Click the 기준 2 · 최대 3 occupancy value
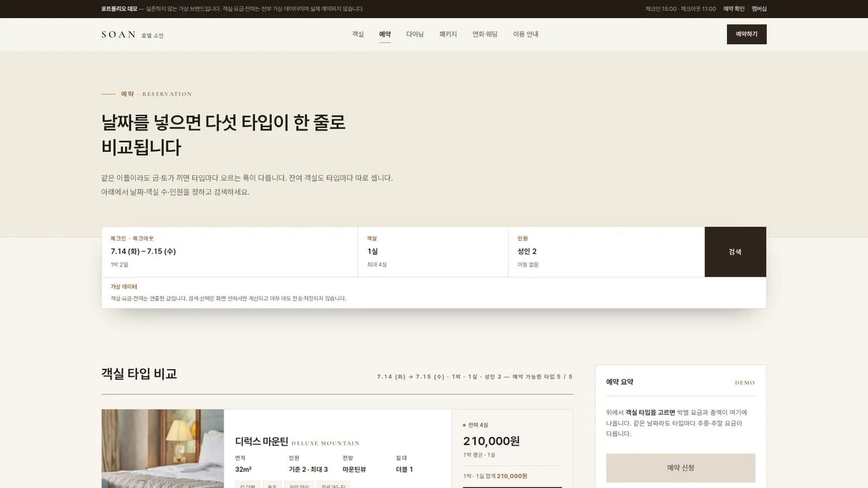 308,470
